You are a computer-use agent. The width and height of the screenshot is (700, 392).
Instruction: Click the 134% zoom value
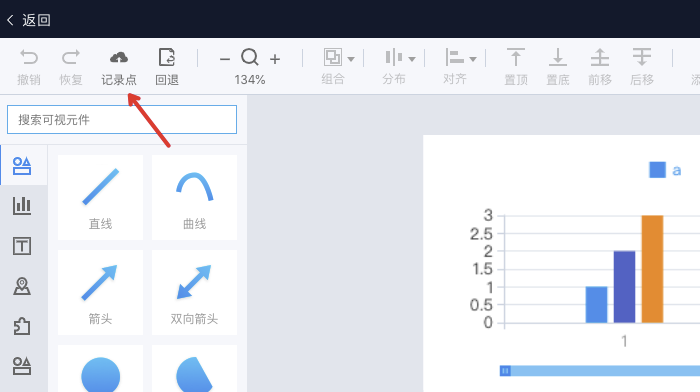click(x=250, y=80)
